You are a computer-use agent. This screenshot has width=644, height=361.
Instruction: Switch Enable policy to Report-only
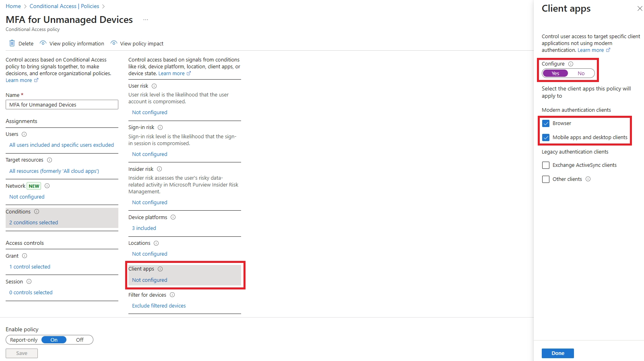click(24, 340)
